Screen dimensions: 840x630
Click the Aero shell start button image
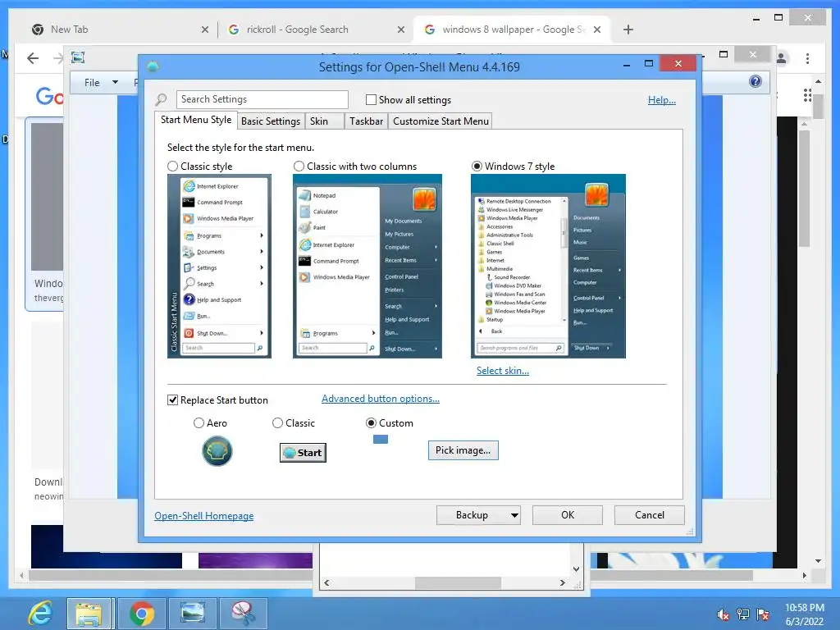pyautogui.click(x=217, y=451)
